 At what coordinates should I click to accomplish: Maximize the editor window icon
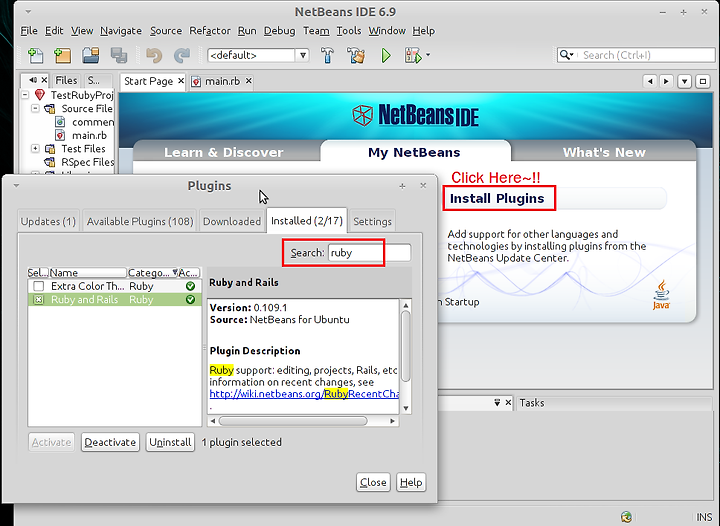pos(703,82)
